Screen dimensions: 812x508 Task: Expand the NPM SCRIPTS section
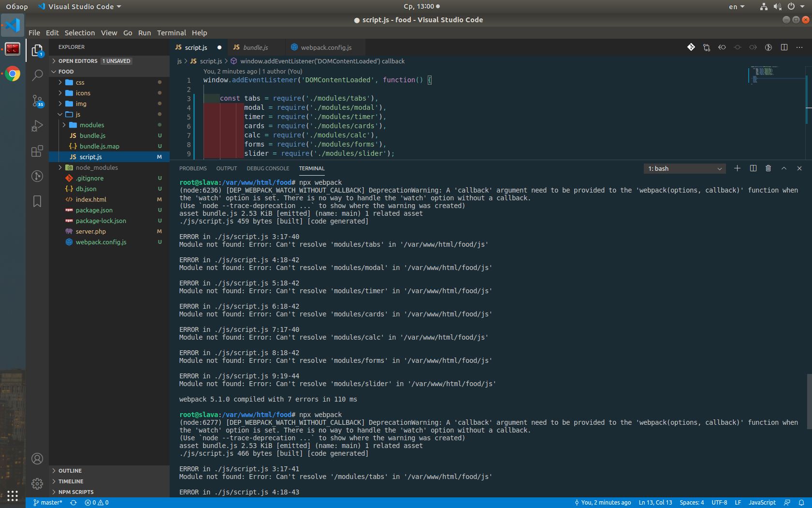click(x=109, y=492)
